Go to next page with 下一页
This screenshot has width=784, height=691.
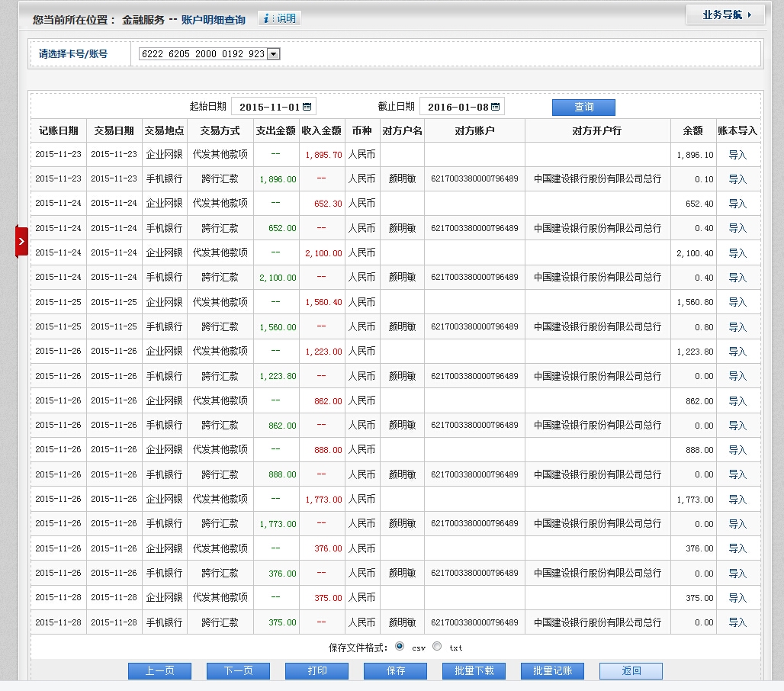point(238,671)
